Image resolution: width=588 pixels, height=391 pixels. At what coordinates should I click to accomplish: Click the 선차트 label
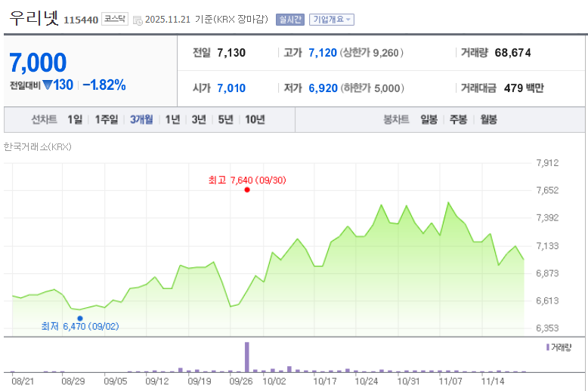[x=45, y=119]
